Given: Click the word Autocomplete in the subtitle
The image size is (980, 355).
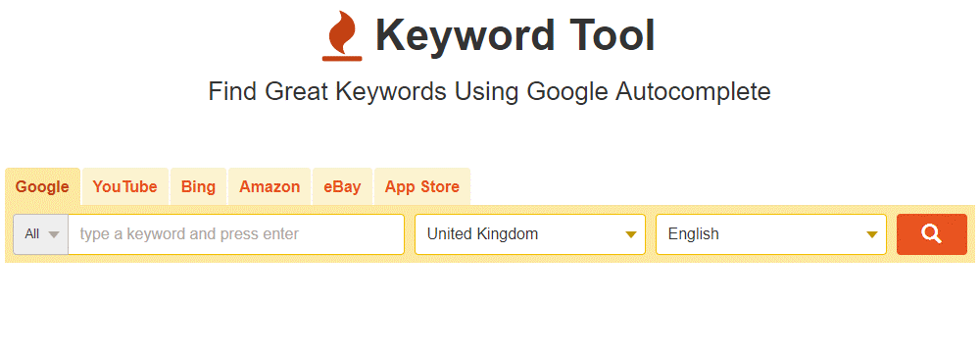Looking at the screenshot, I should click(693, 91).
